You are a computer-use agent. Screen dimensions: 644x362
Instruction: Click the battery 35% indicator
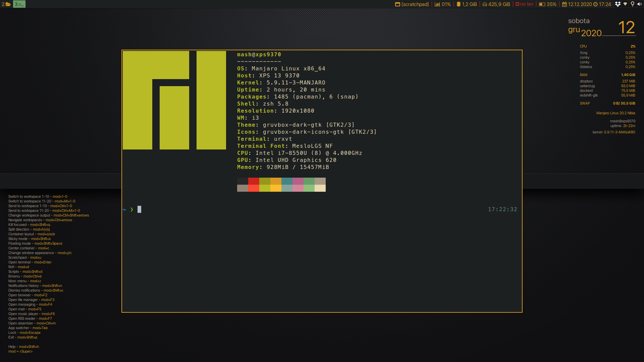click(548, 4)
